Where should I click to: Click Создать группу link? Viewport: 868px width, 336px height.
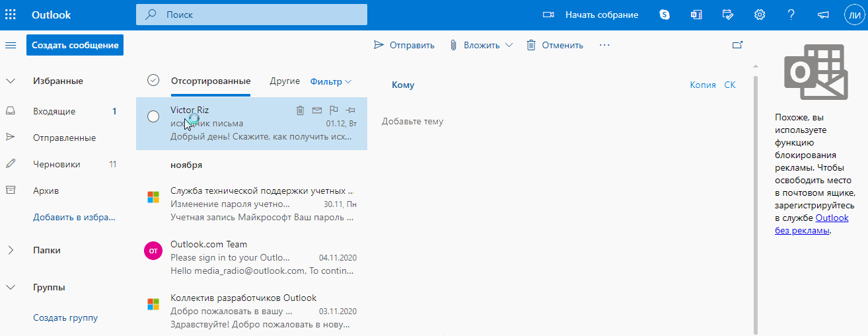pos(65,317)
